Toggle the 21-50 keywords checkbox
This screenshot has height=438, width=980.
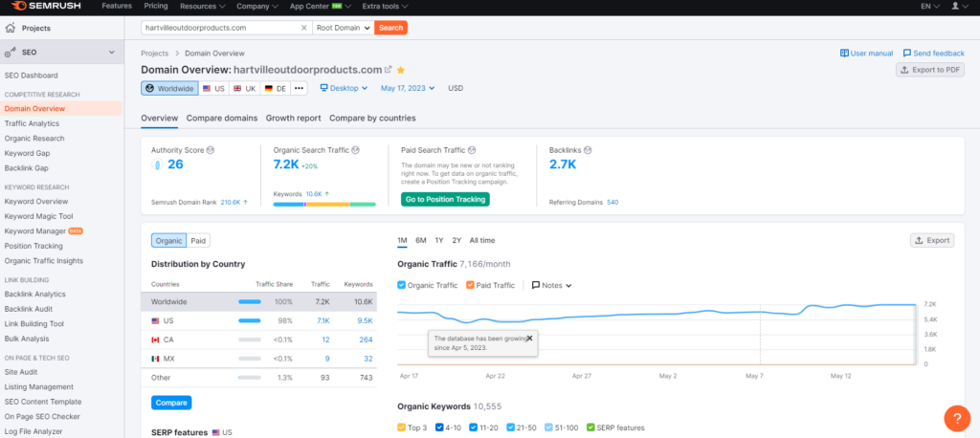pos(511,427)
